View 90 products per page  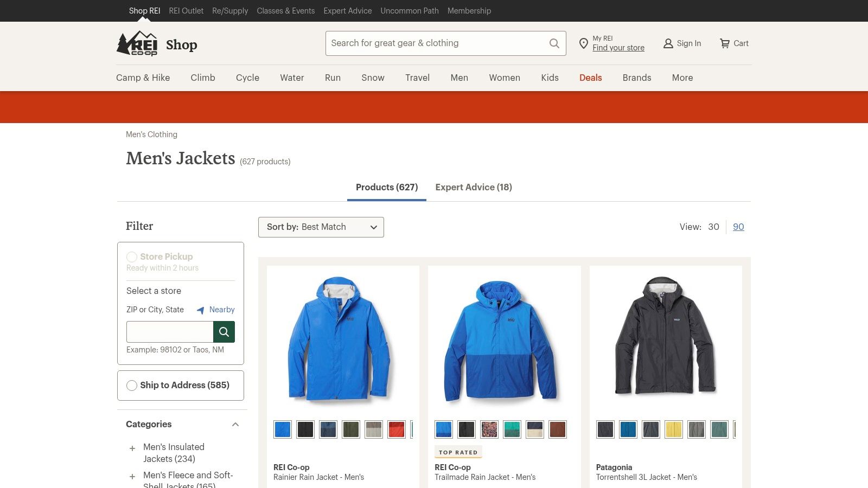point(738,227)
